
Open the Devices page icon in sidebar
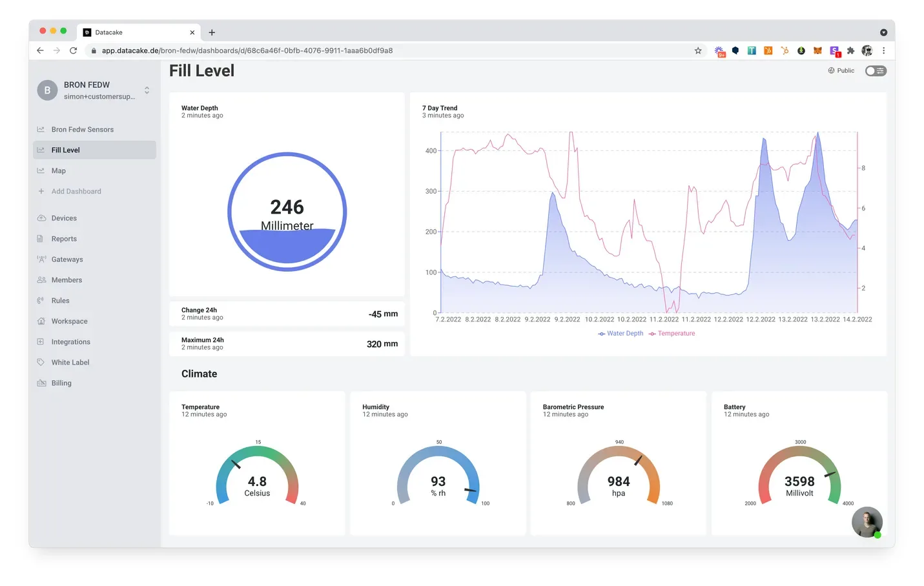(x=41, y=218)
